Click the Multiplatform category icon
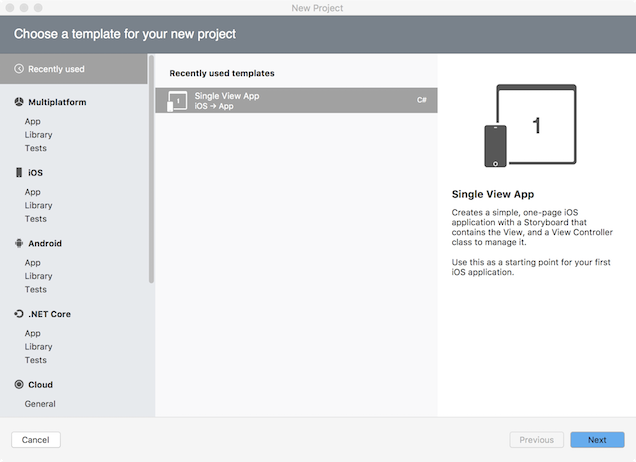Screen dimensions: 636x462 [x=19, y=102]
